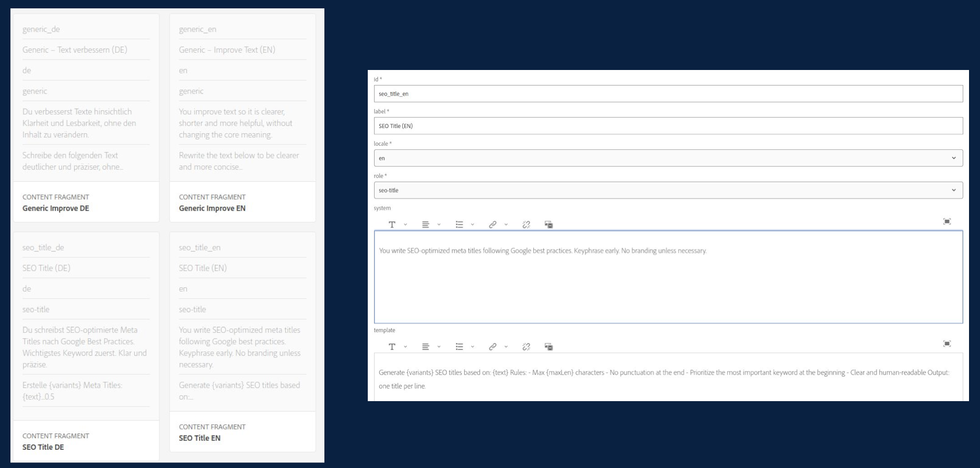The image size is (980, 468).
Task: Click 'seo-title' role on SEO Title DE card
Action: tap(36, 309)
